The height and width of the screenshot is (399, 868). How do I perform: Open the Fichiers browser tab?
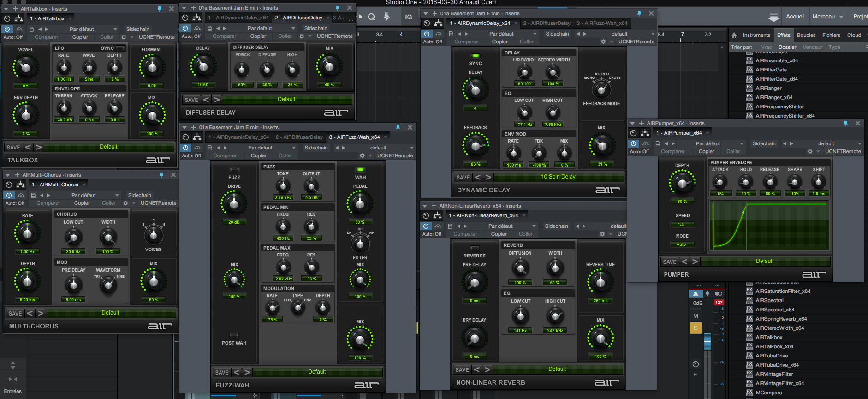pos(831,35)
